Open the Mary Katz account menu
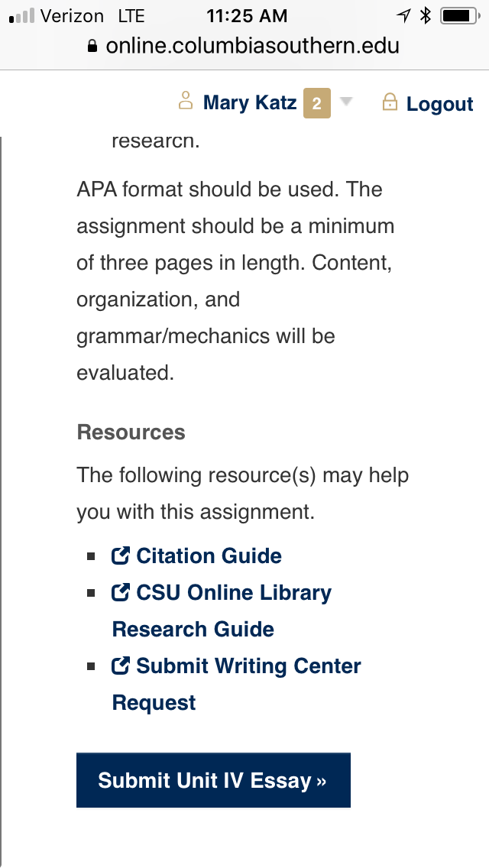The height and width of the screenshot is (868, 489). click(x=250, y=102)
